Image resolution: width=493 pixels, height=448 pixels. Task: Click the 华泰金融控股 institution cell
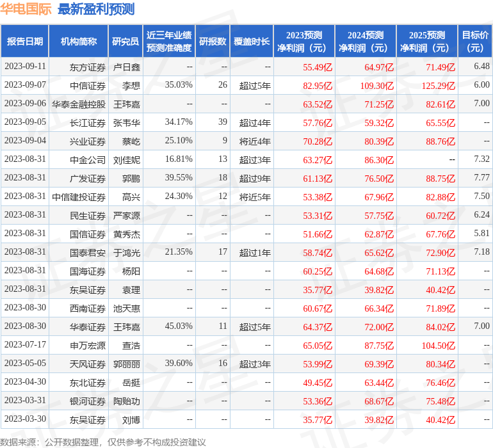coord(79,104)
